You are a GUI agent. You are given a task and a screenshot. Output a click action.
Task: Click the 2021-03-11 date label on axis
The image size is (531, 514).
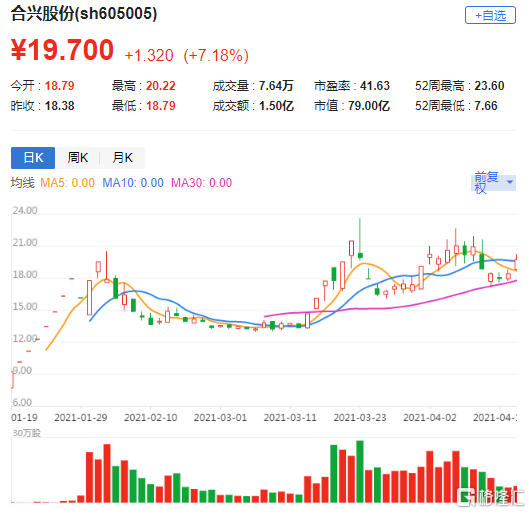(x=290, y=417)
